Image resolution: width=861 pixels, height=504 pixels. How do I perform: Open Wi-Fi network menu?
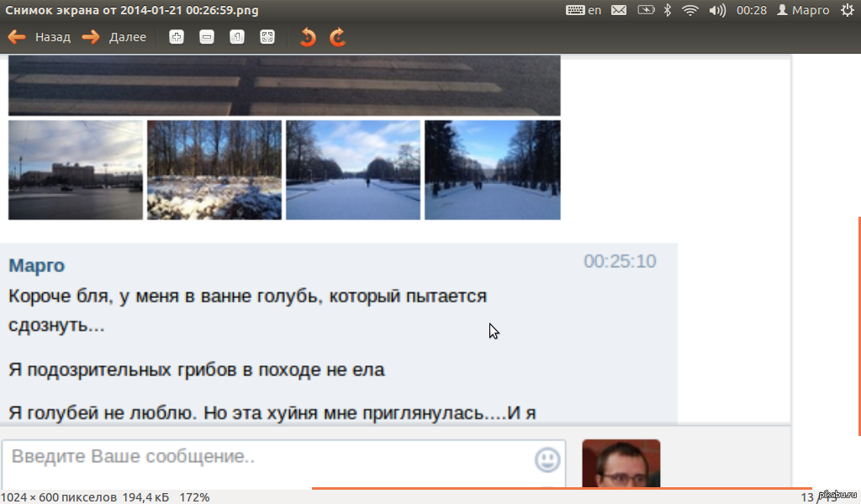(691, 10)
